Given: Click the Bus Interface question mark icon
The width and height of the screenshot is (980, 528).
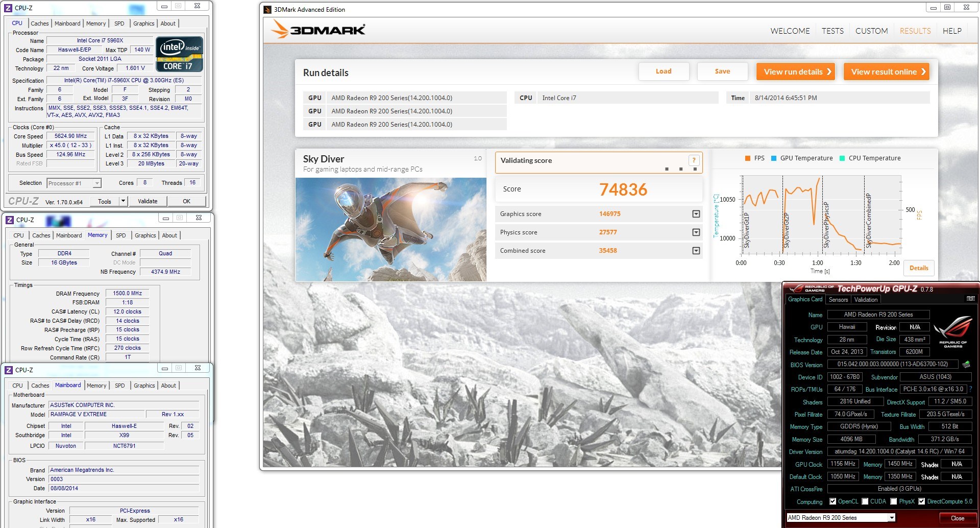Looking at the screenshot, I should coord(970,389).
